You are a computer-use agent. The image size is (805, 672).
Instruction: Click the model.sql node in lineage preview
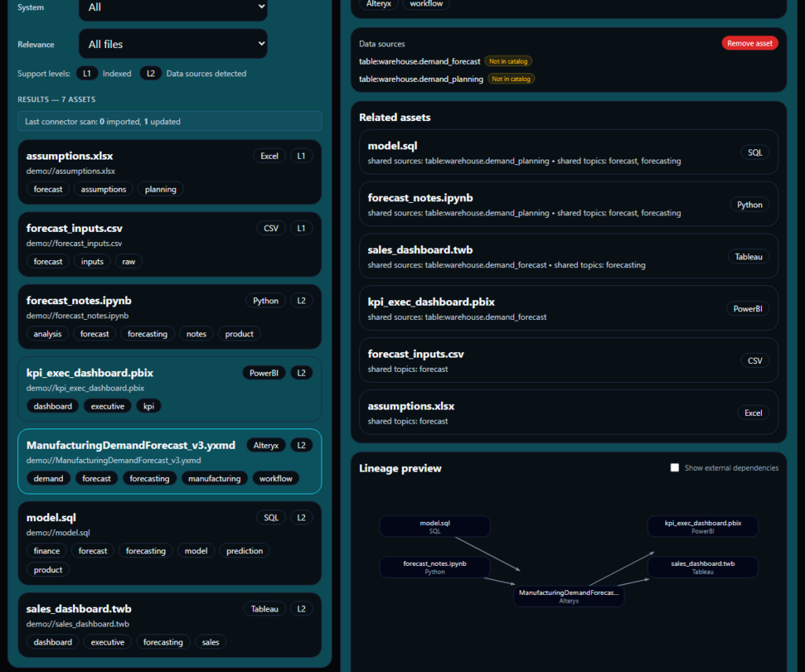435,527
